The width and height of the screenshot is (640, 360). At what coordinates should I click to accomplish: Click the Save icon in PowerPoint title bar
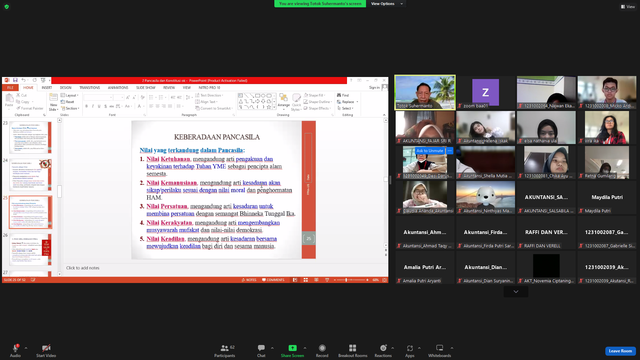(x=15, y=80)
